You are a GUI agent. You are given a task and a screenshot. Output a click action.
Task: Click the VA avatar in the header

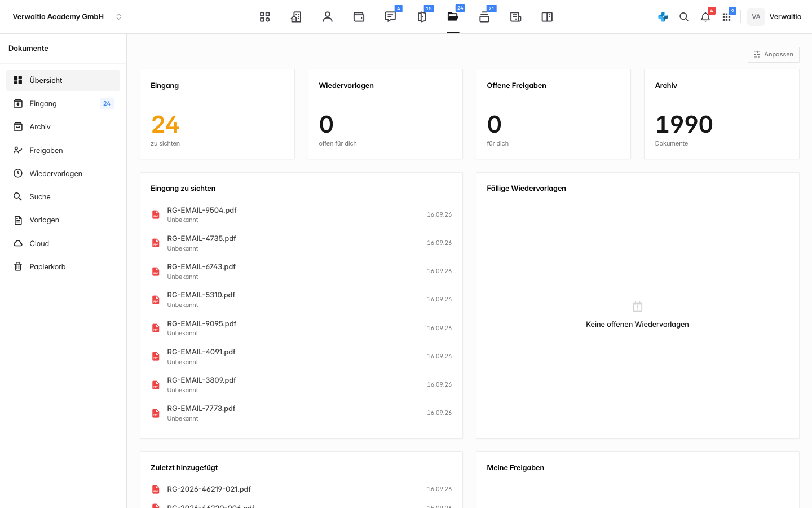pos(756,17)
